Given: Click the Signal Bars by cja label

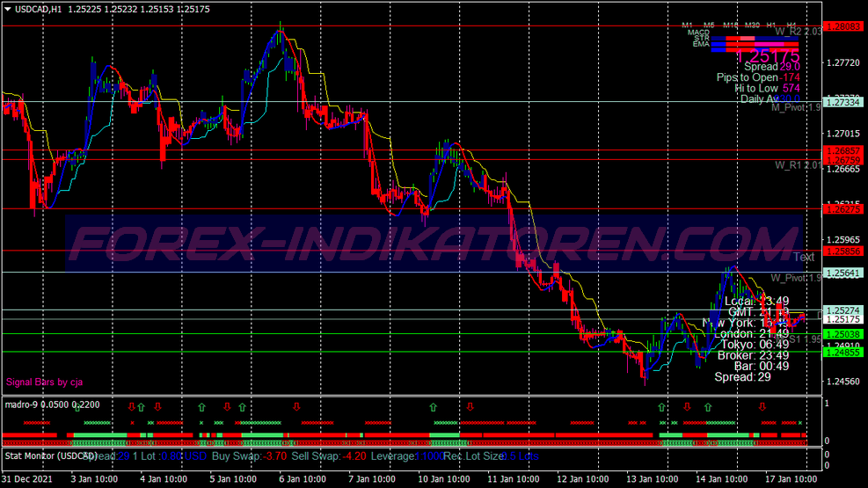Looking at the screenshot, I should tap(44, 382).
